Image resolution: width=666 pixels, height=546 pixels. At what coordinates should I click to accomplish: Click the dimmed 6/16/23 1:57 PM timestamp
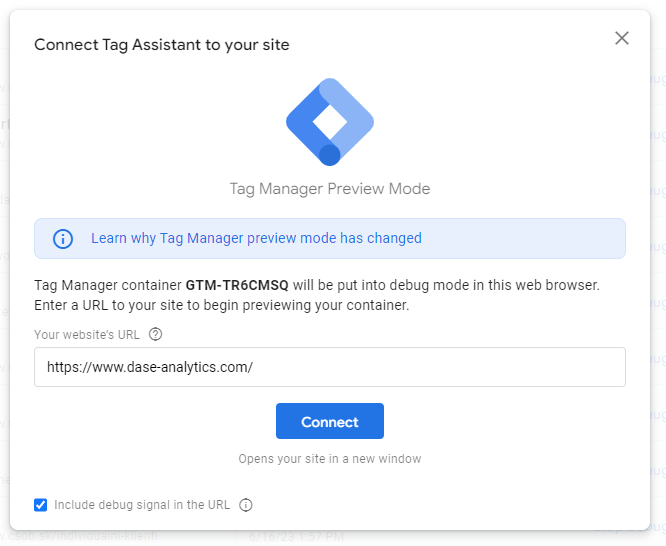[296, 537]
